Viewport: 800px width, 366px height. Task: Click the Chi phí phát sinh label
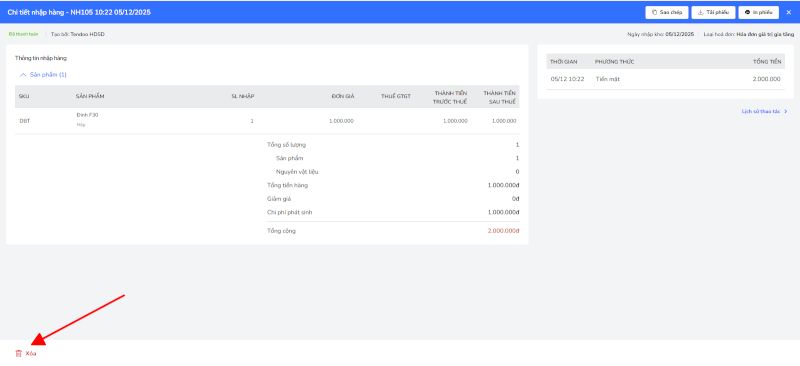289,212
